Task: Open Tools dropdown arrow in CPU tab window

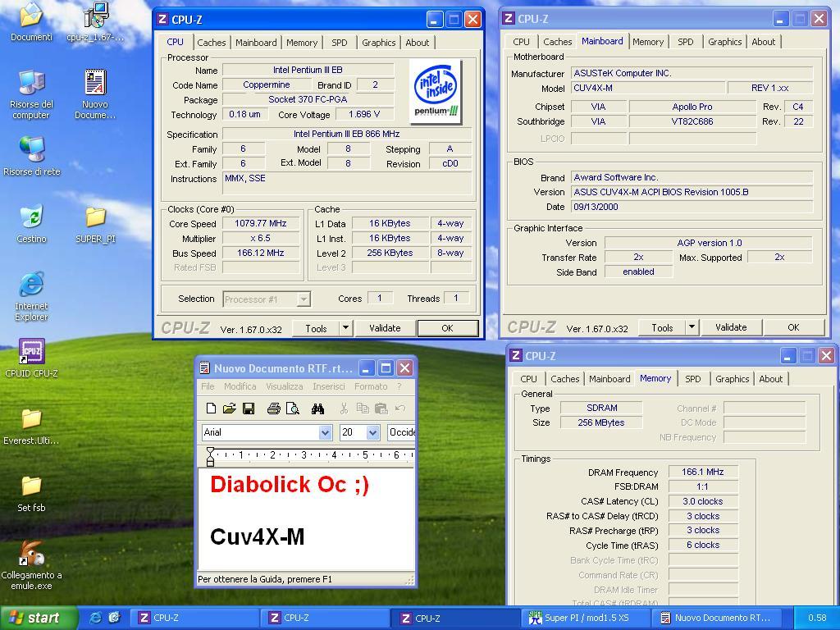Action: 345,328
